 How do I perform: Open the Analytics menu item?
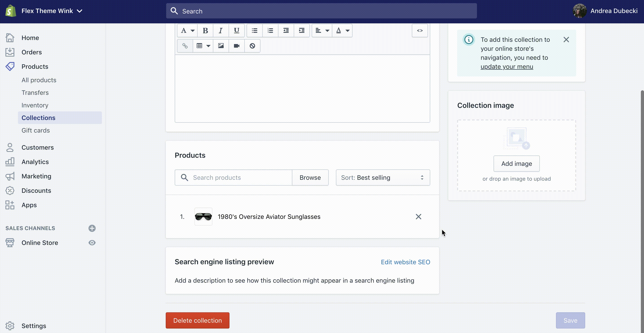coord(35,162)
